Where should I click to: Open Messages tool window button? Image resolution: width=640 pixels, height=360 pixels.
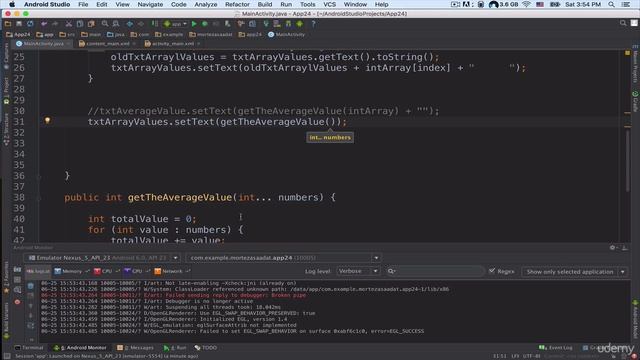(135, 348)
